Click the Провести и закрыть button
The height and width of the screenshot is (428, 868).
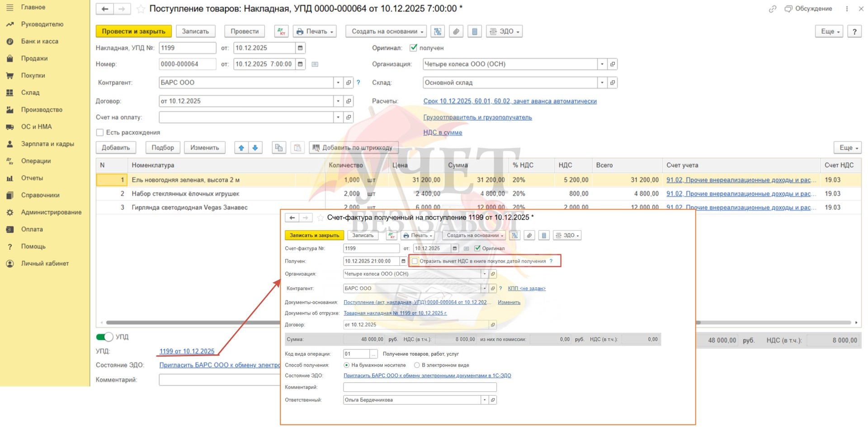pos(133,31)
